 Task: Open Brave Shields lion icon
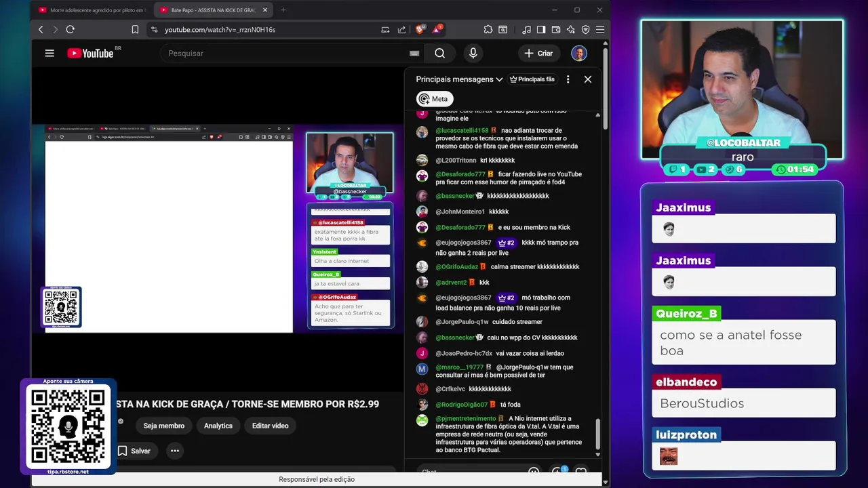(x=420, y=30)
